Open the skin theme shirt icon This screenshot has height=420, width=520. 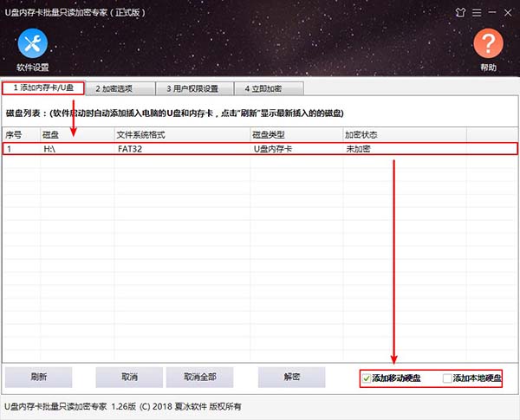[459, 11]
